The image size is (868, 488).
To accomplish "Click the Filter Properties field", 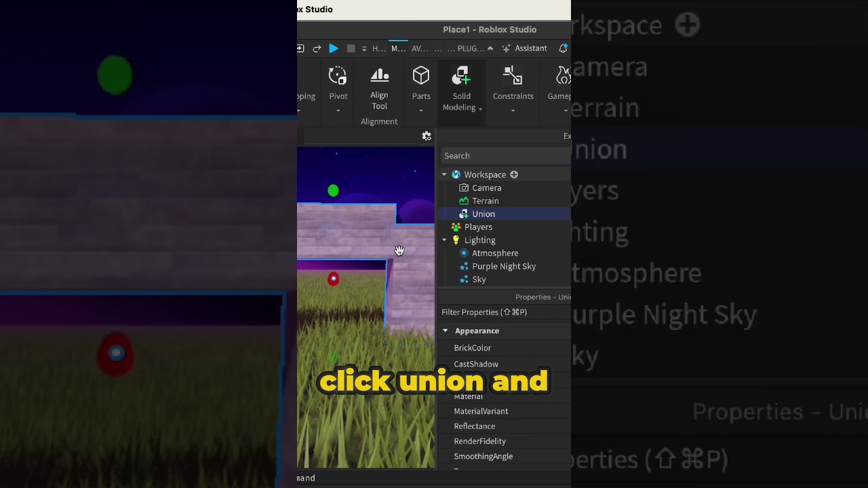I will (x=506, y=312).
